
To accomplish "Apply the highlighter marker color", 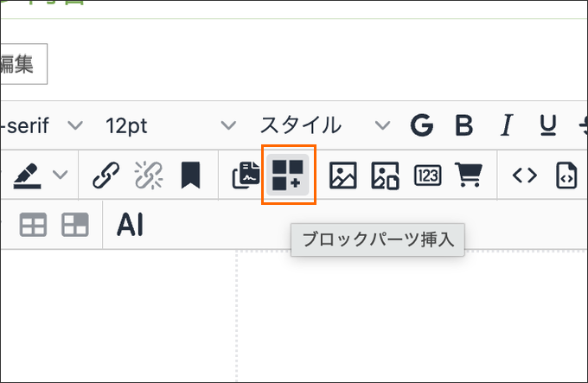I will tap(29, 176).
